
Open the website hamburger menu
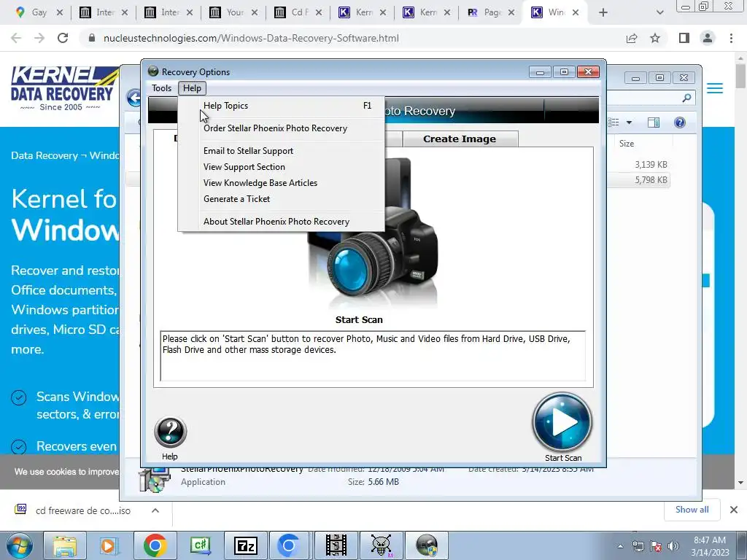click(715, 88)
